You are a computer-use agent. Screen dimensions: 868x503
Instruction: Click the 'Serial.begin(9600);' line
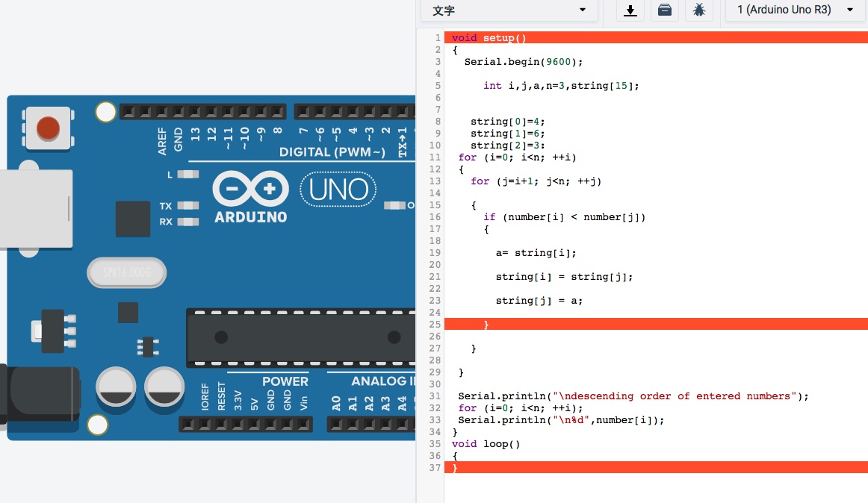pyautogui.click(x=523, y=62)
